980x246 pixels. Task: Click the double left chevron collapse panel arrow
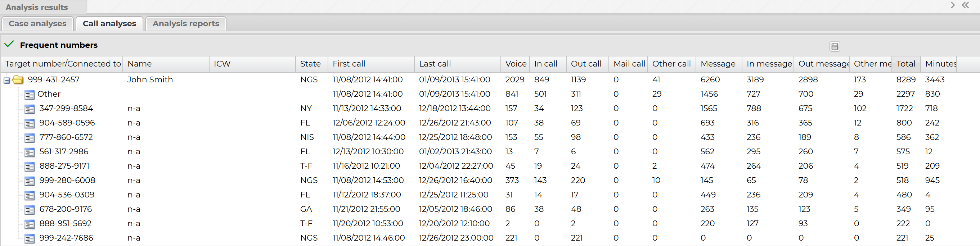pos(965,5)
